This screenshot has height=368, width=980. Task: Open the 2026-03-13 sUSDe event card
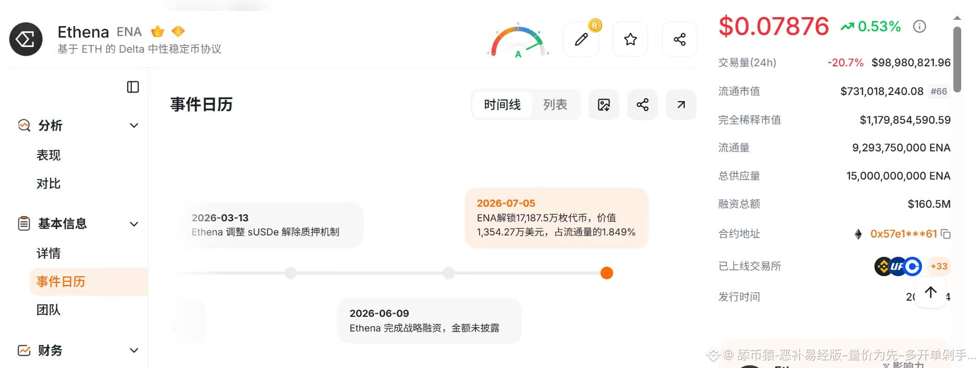272,225
